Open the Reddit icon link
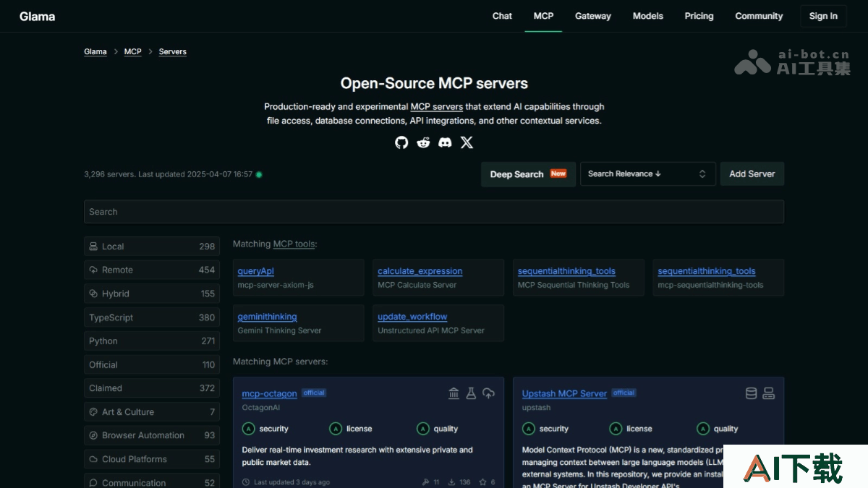868x488 pixels. point(423,142)
